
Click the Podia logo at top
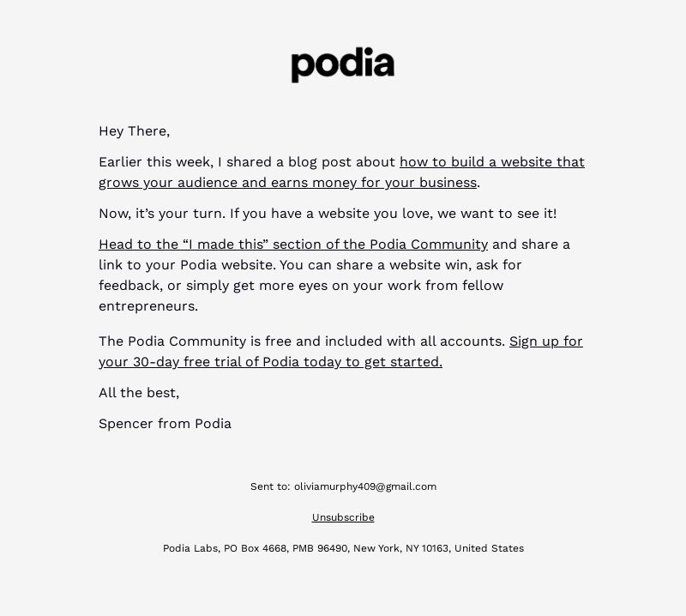click(343, 64)
